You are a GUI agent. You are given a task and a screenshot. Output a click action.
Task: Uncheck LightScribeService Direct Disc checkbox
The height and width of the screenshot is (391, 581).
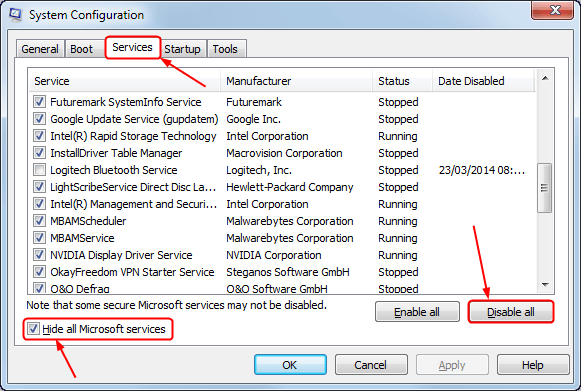click(x=39, y=187)
